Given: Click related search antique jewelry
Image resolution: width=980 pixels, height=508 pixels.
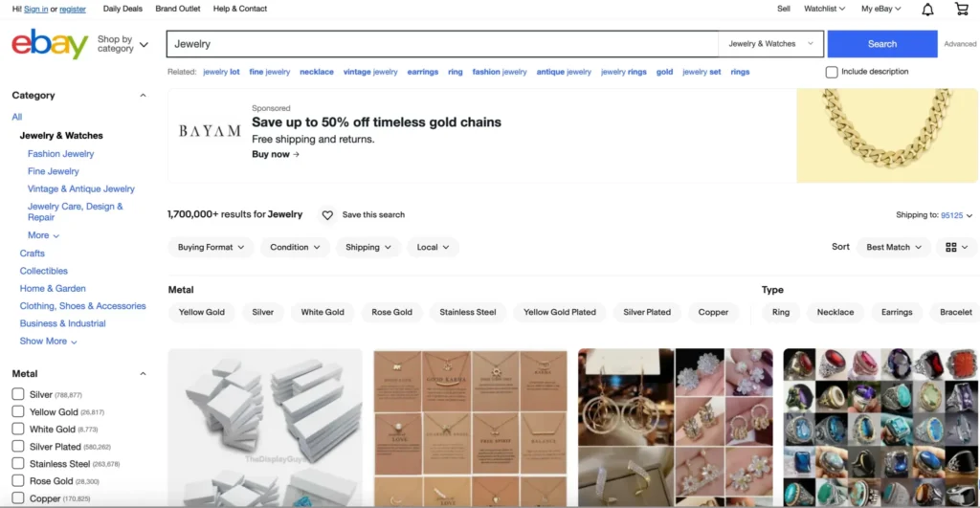Looking at the screenshot, I should tap(564, 72).
